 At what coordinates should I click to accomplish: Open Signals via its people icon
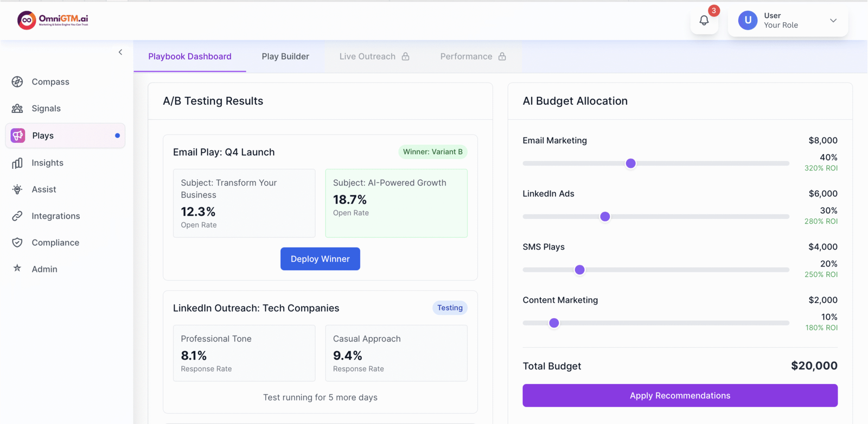coord(17,109)
